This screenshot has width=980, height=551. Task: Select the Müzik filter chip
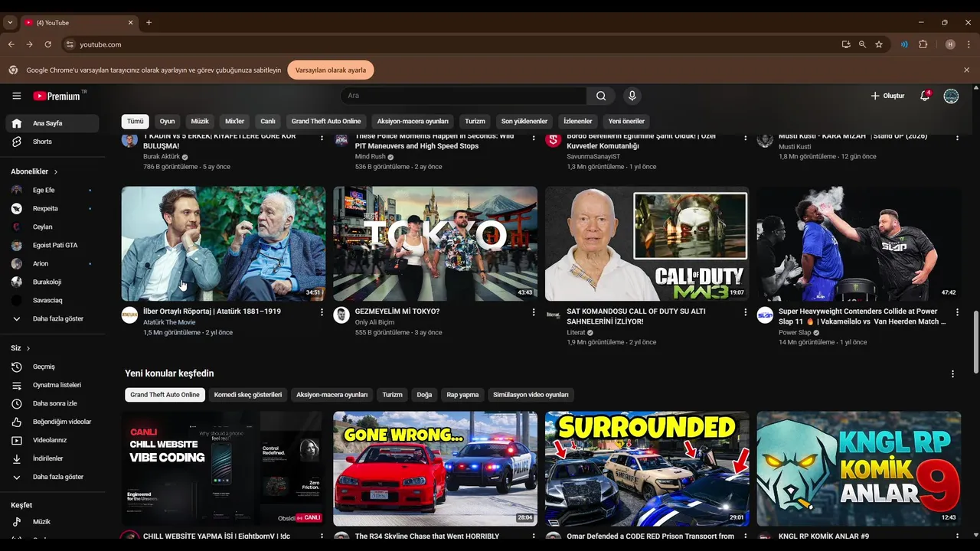coord(200,121)
